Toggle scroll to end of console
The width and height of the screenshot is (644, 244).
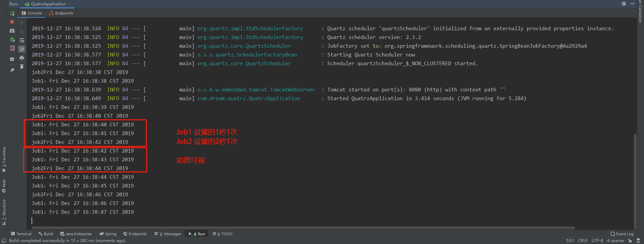click(x=22, y=49)
